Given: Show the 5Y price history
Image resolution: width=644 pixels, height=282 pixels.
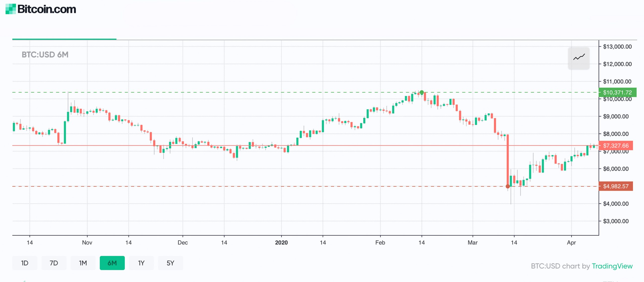Looking at the screenshot, I should point(171,263).
